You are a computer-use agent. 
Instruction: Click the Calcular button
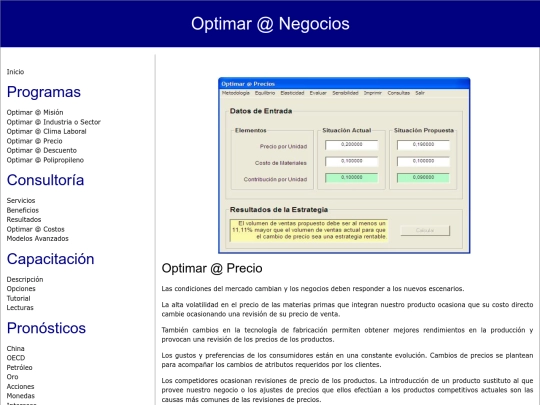(425, 230)
